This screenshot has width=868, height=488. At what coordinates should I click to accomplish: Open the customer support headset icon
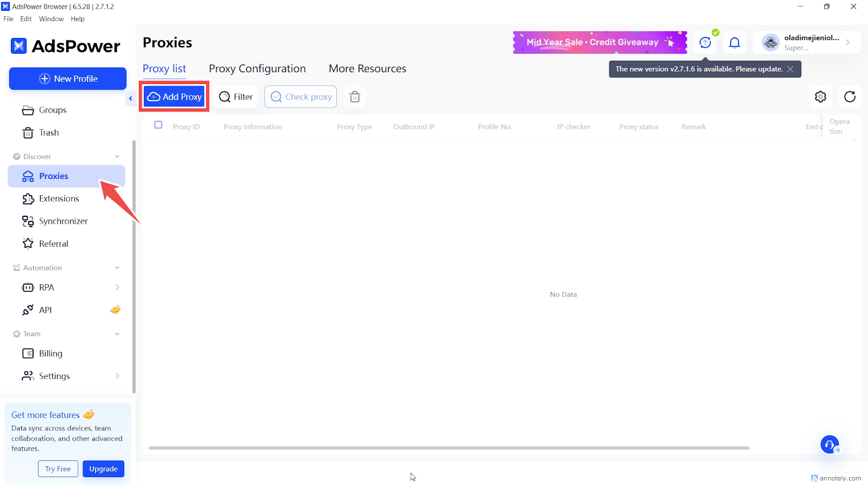click(829, 445)
